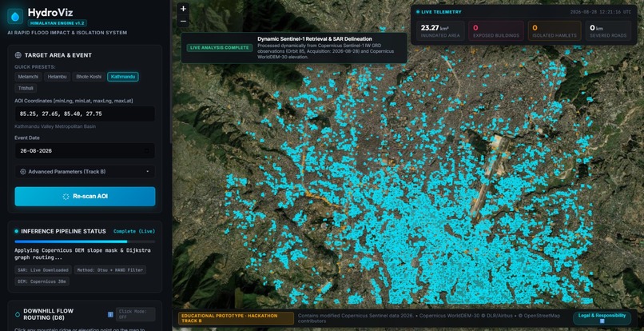Select the Bhote Koshi preset
Viewport: 644px width, 331px height.
(x=89, y=77)
